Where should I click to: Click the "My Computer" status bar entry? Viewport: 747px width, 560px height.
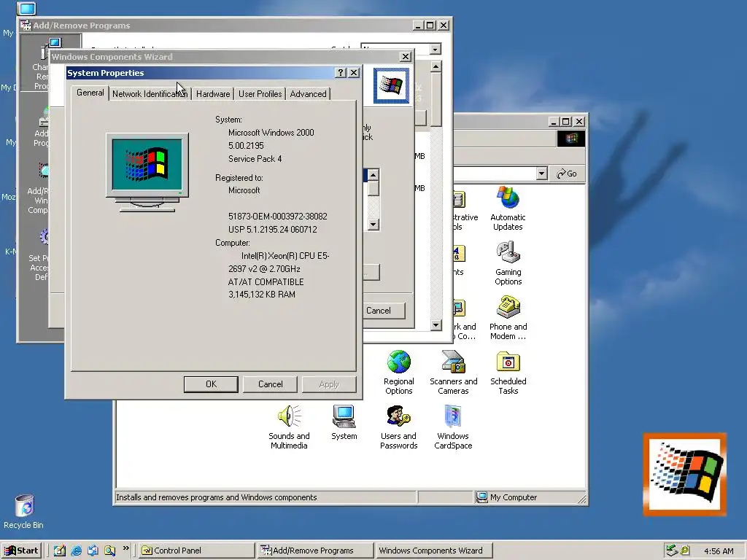click(x=507, y=497)
